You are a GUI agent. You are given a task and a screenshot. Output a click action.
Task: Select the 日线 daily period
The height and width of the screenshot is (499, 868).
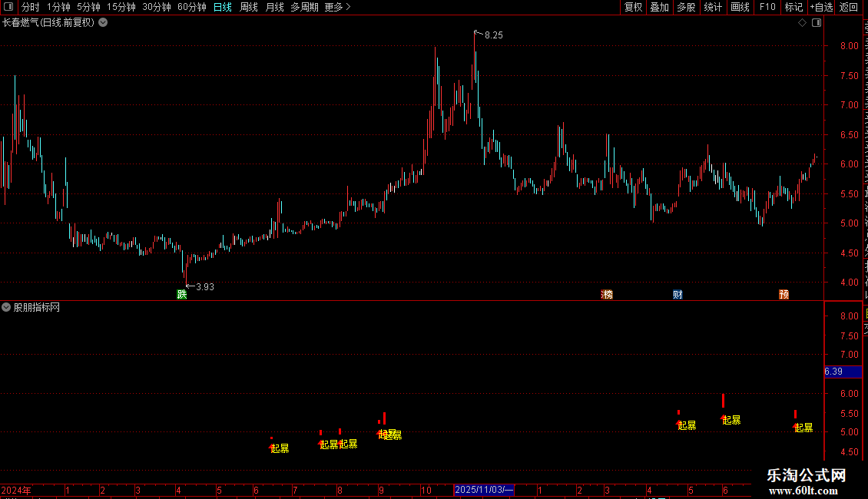pos(223,7)
